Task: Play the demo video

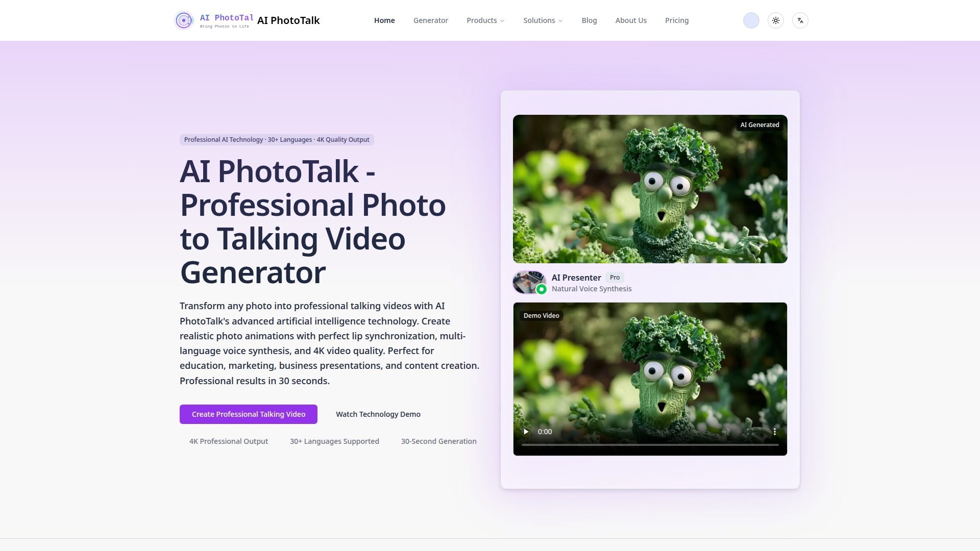Action: click(526, 432)
